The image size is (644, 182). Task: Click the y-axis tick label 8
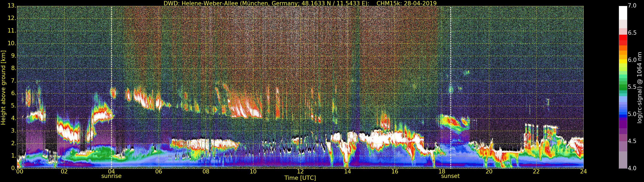click(14, 68)
